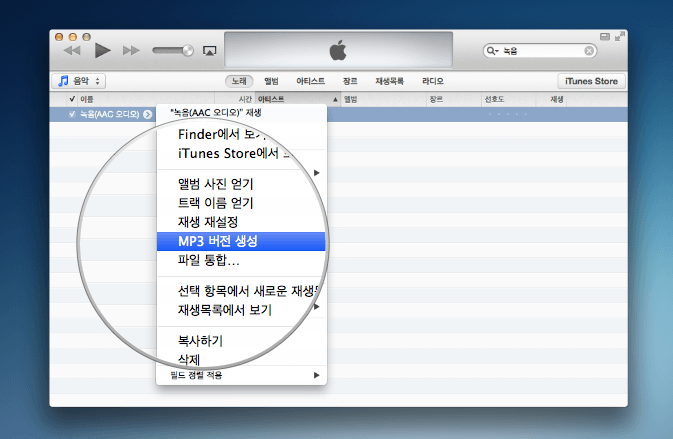Click into the search field containing 녹음
This screenshot has width=673, height=439.
click(x=540, y=51)
